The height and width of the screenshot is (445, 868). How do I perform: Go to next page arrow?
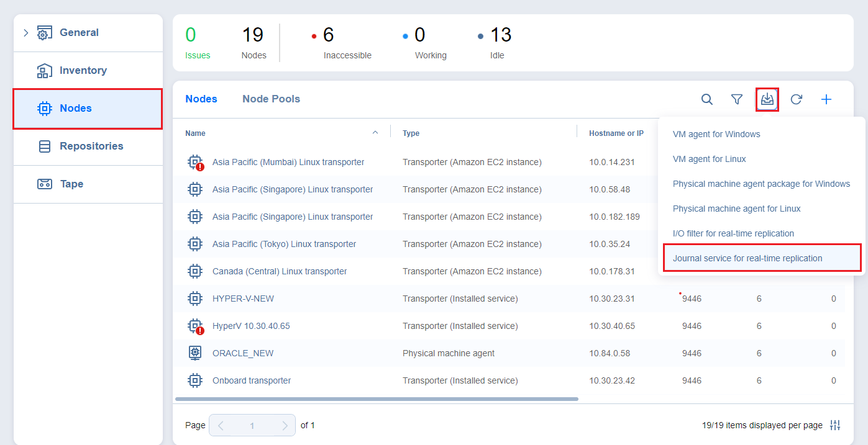(x=285, y=426)
